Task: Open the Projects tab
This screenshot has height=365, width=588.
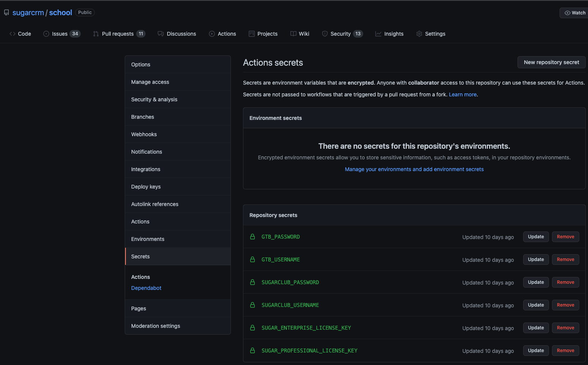Action: 263,34
